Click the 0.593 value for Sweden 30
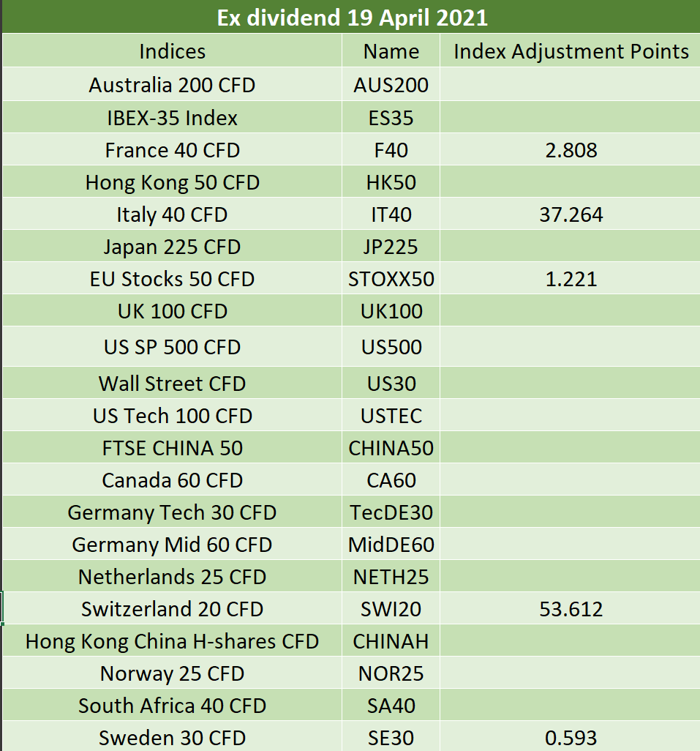Screen dimensions: 700x751 [x=571, y=736]
